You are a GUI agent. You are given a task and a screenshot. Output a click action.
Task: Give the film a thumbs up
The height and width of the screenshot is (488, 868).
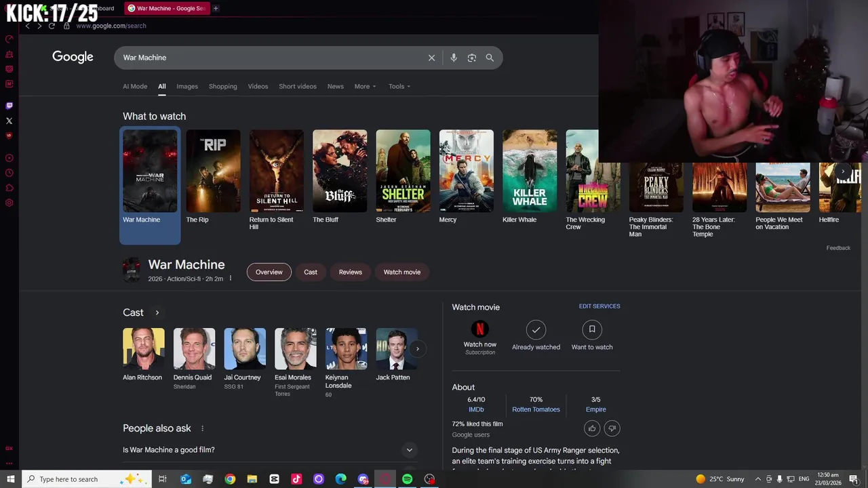pyautogui.click(x=592, y=428)
